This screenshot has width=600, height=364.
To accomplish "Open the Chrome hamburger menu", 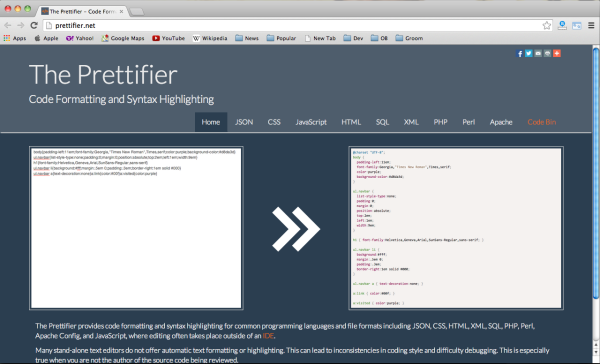I will click(591, 26).
